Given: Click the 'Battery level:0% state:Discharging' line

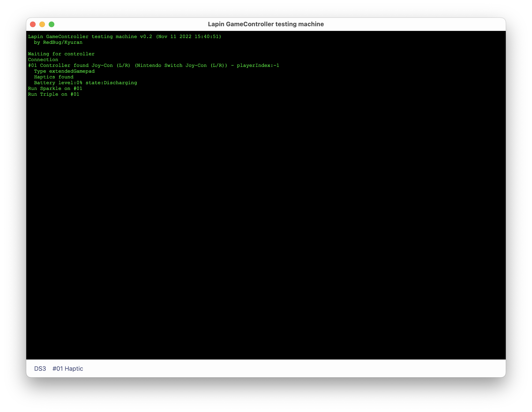Looking at the screenshot, I should [x=85, y=83].
